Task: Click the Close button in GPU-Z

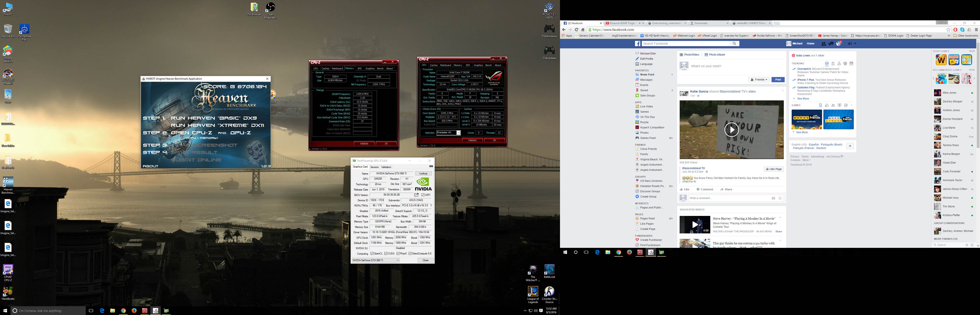Action: (425, 260)
